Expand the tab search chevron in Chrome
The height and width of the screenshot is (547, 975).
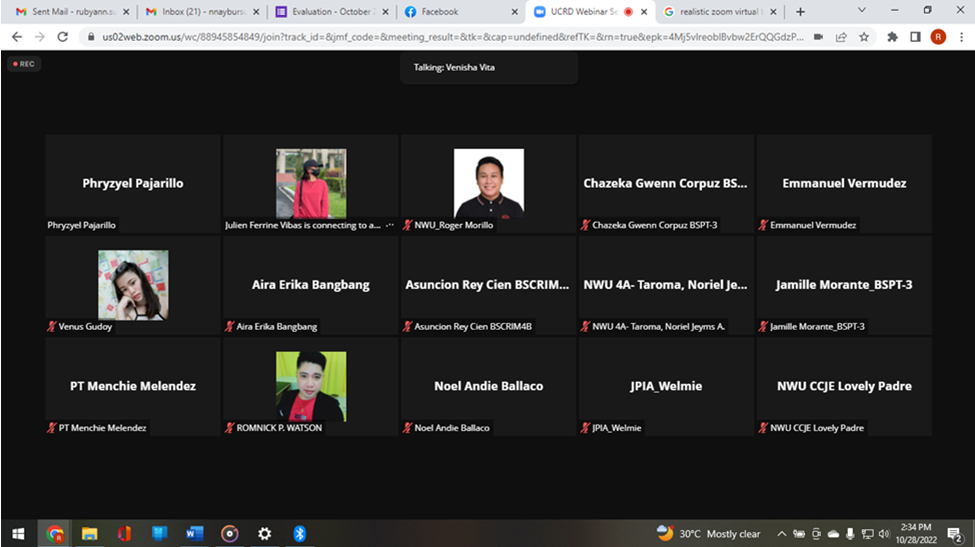(x=862, y=11)
